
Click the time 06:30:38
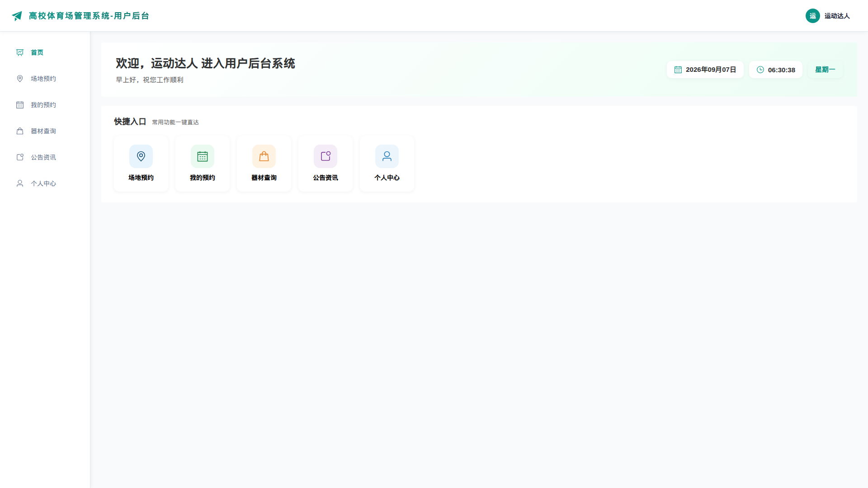point(782,70)
